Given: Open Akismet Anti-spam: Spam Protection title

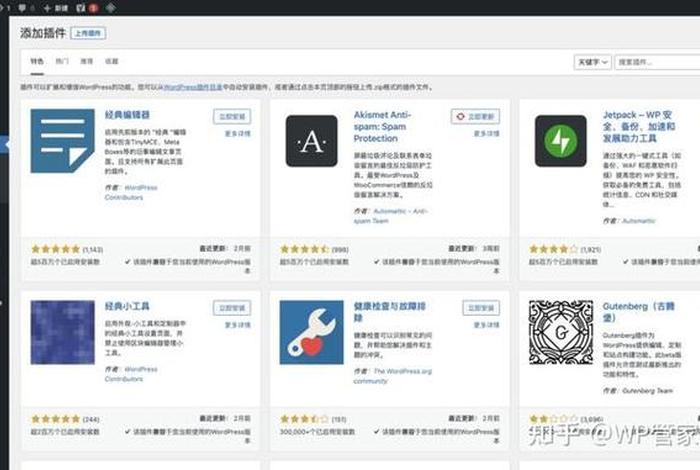Looking at the screenshot, I should click(383, 127).
